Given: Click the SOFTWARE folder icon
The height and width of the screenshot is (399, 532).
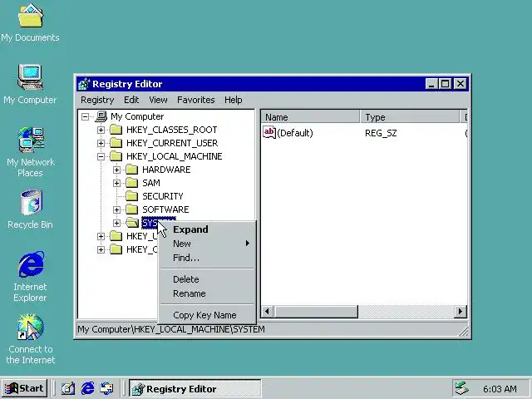Looking at the screenshot, I should pos(132,209).
